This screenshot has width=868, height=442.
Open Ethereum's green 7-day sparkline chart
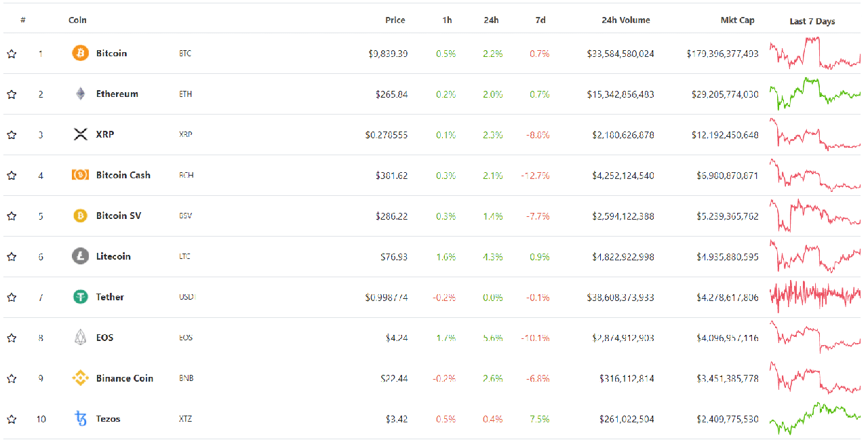coord(815,94)
